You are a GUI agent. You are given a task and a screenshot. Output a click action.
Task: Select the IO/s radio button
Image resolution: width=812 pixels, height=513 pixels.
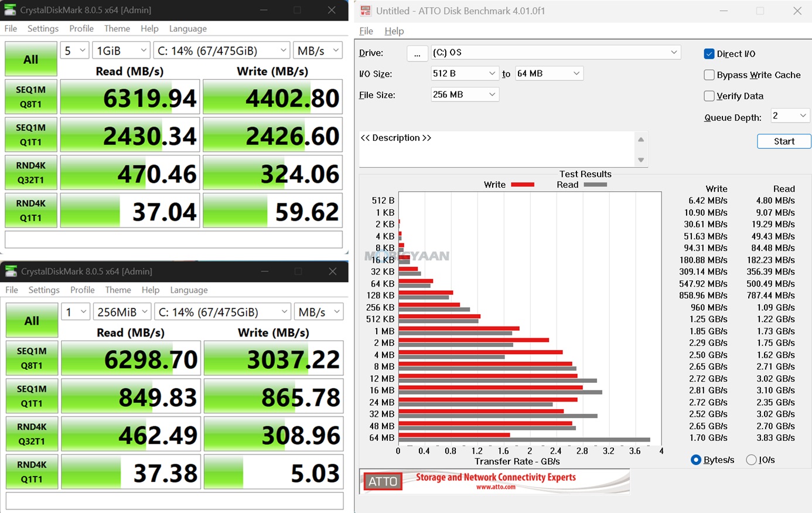tap(751, 460)
